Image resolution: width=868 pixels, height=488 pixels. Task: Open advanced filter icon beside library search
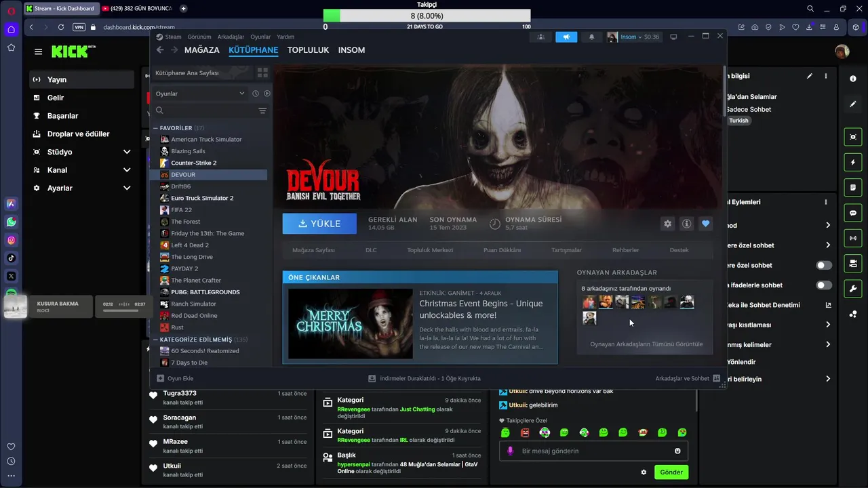262,110
